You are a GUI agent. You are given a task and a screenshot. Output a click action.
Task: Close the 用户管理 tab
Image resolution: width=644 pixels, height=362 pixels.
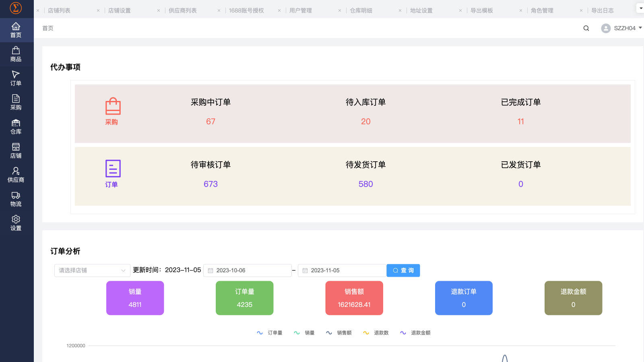pos(340,10)
